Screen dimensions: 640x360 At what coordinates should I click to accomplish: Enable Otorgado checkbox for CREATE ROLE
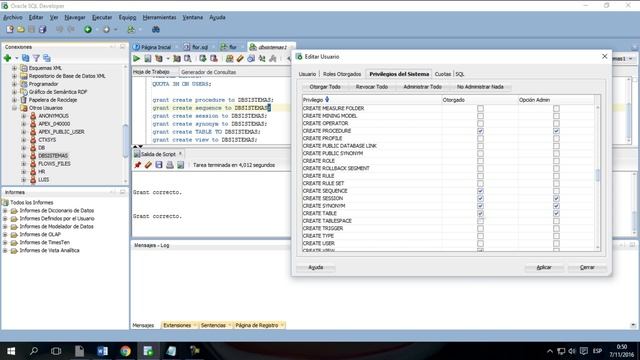(480, 161)
